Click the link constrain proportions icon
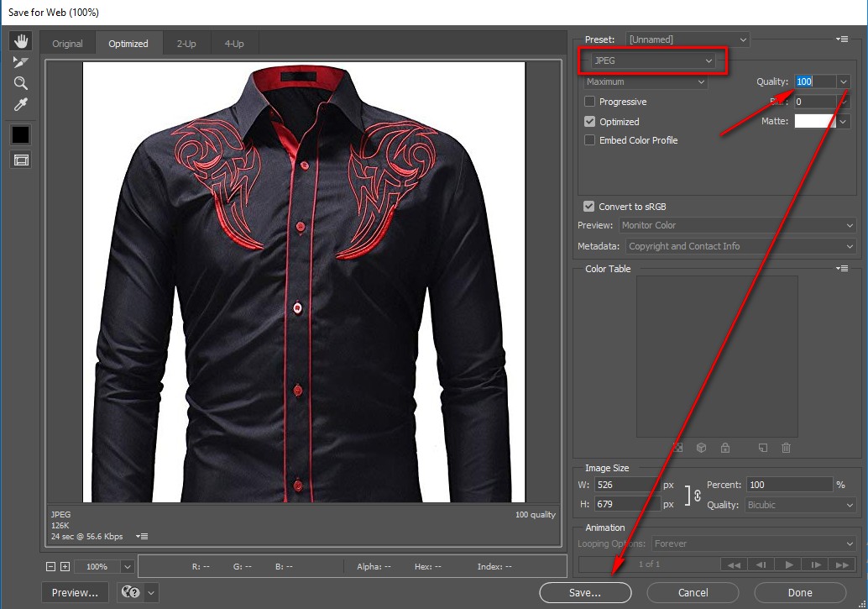868x609 pixels. [697, 496]
